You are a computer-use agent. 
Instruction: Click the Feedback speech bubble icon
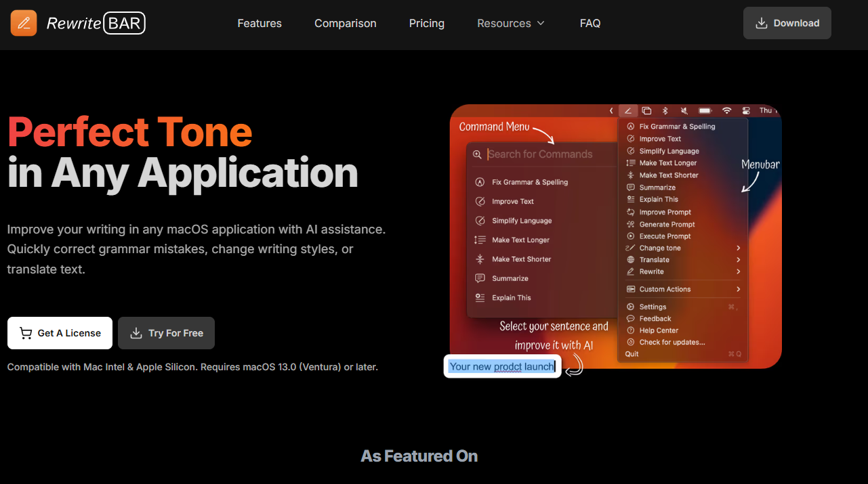[631, 319]
